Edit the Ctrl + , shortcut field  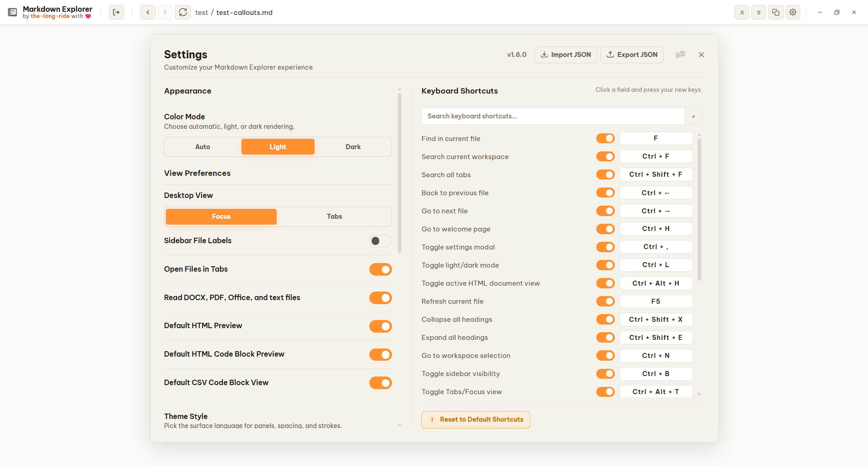(x=656, y=247)
